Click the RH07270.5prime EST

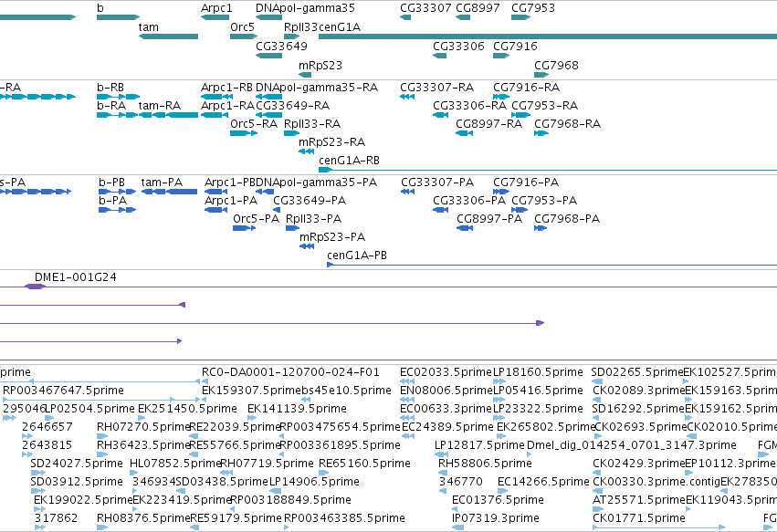tap(102, 436)
